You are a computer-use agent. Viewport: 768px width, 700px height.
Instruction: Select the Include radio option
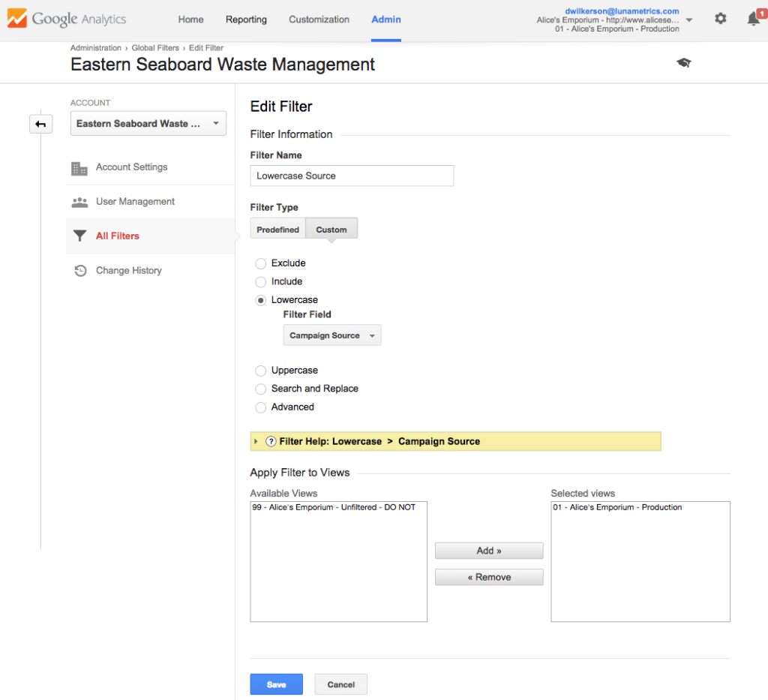(x=260, y=281)
